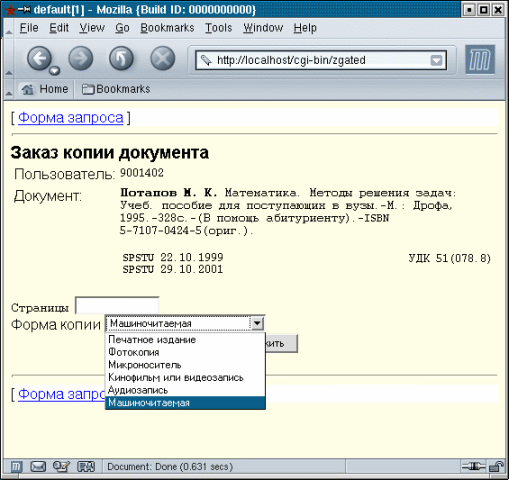Open the Back button history dropdown arrow

tap(55, 70)
